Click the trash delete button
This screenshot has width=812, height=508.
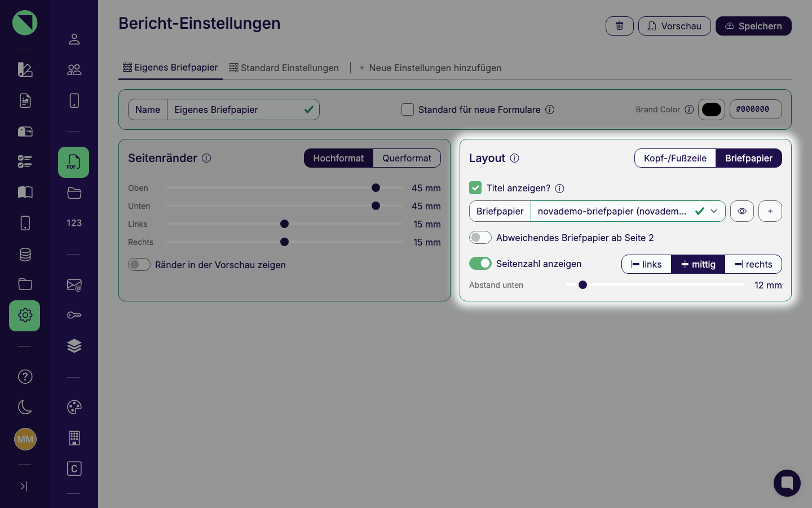(620, 26)
